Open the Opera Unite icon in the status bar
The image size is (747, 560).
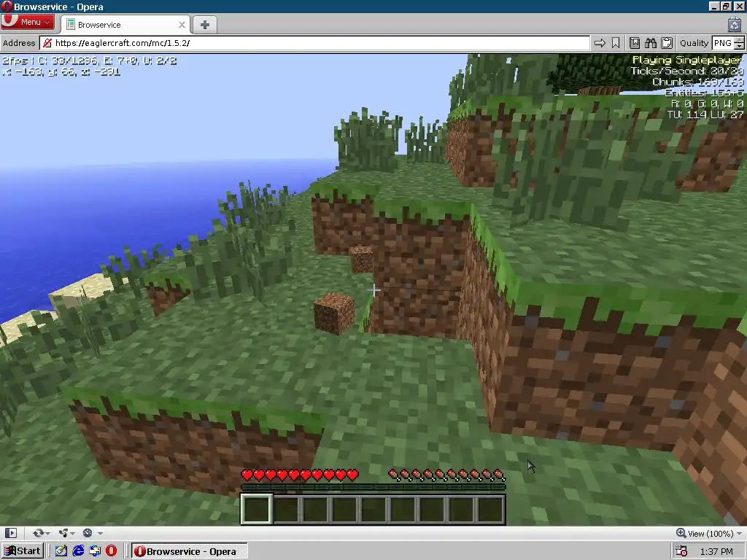click(63, 533)
